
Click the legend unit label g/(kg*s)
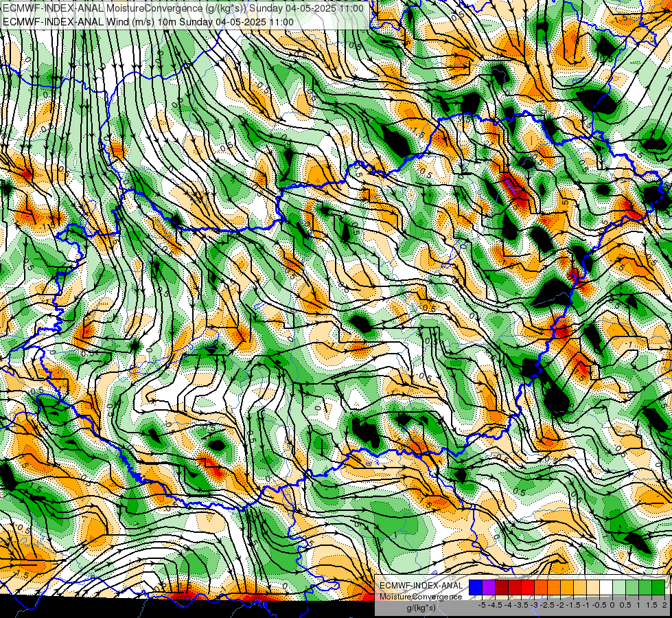click(x=421, y=608)
